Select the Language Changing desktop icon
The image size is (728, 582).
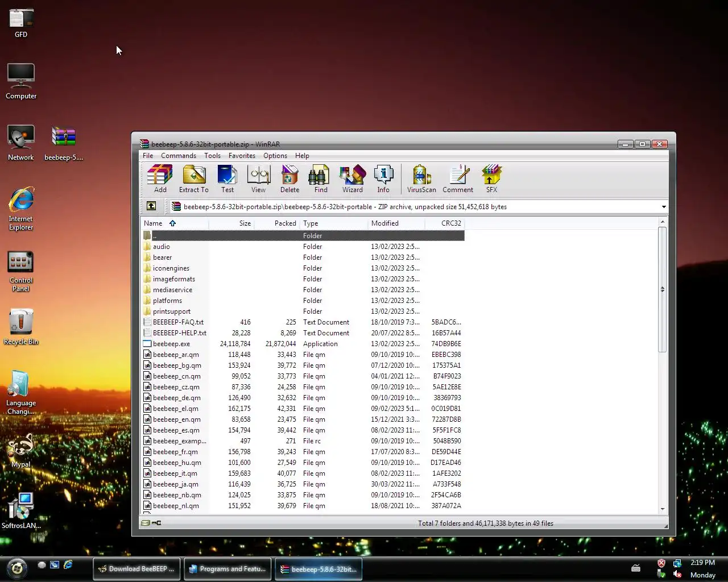pyautogui.click(x=21, y=392)
